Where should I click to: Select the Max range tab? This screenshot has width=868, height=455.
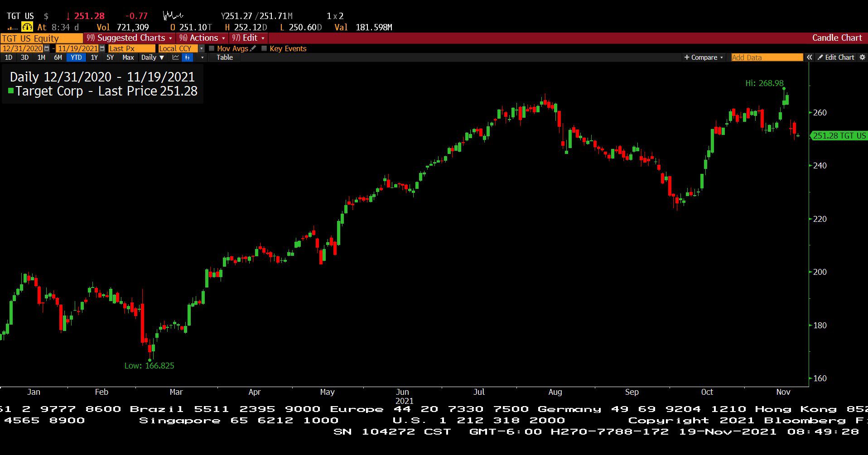click(x=128, y=57)
